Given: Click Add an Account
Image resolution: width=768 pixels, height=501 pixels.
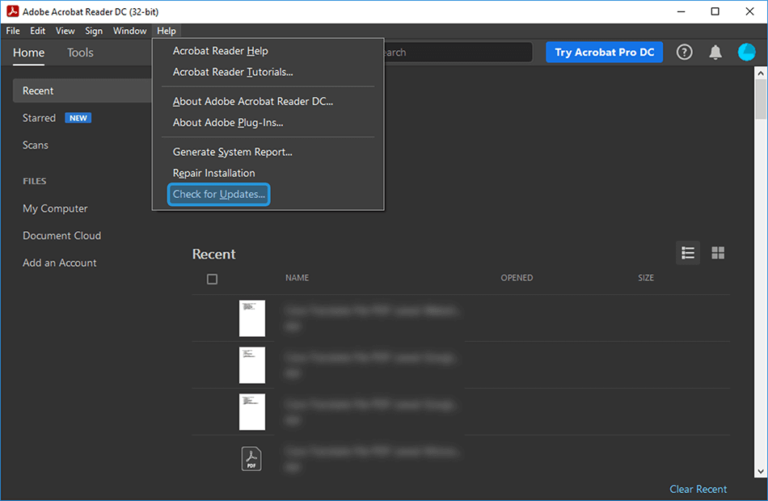Looking at the screenshot, I should 59,263.
